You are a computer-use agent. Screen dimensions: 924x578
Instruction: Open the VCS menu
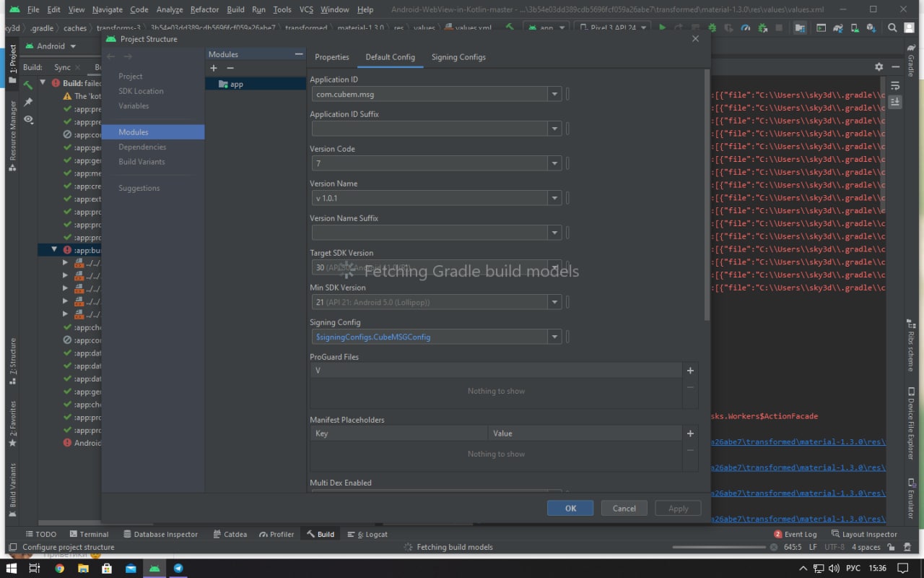click(306, 9)
